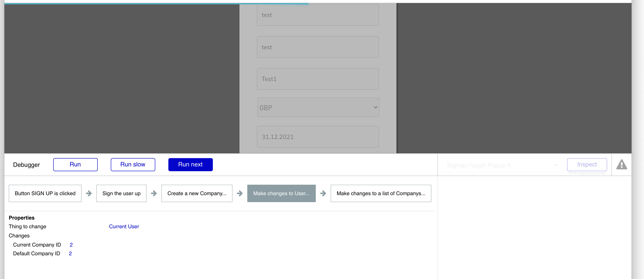Screen dimensions: 644x279
Task: Click the 31.12.2021 date input field
Action: click(x=318, y=137)
